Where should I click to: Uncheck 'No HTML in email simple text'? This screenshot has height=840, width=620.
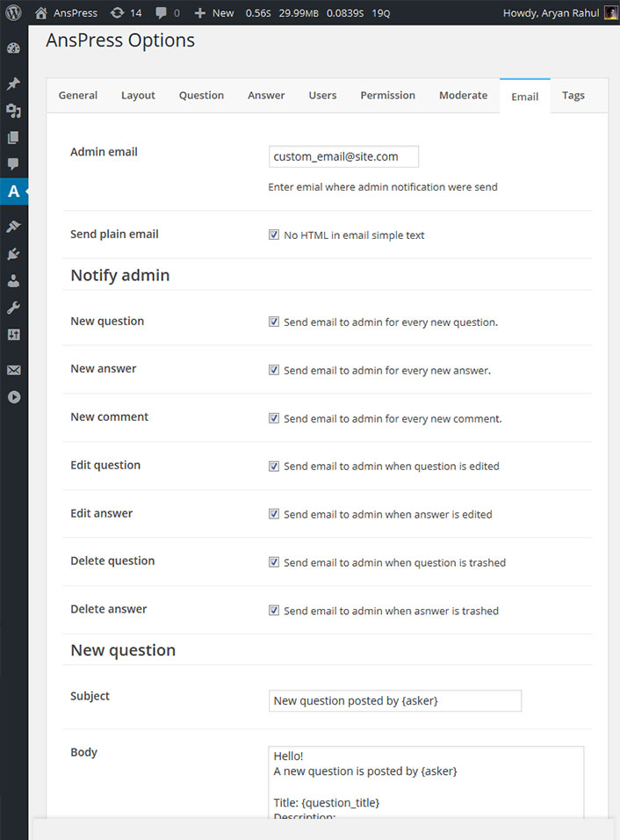coord(275,235)
